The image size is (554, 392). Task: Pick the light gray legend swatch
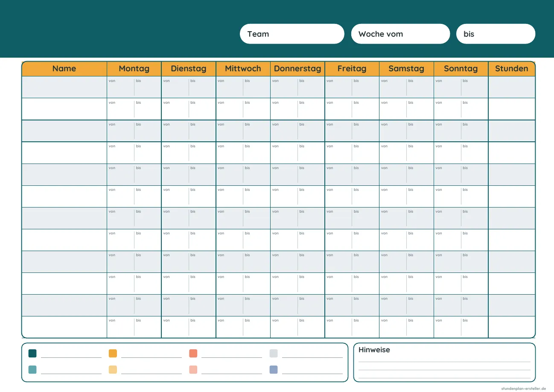tap(274, 353)
